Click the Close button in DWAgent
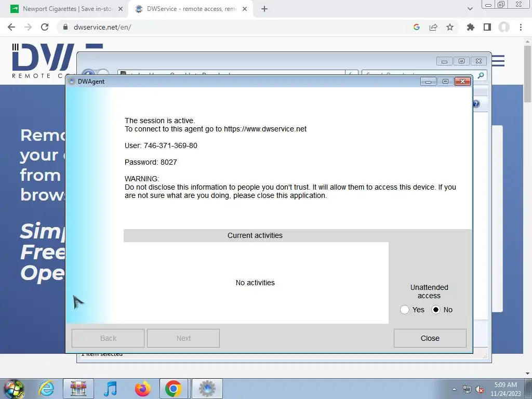 [x=430, y=338]
